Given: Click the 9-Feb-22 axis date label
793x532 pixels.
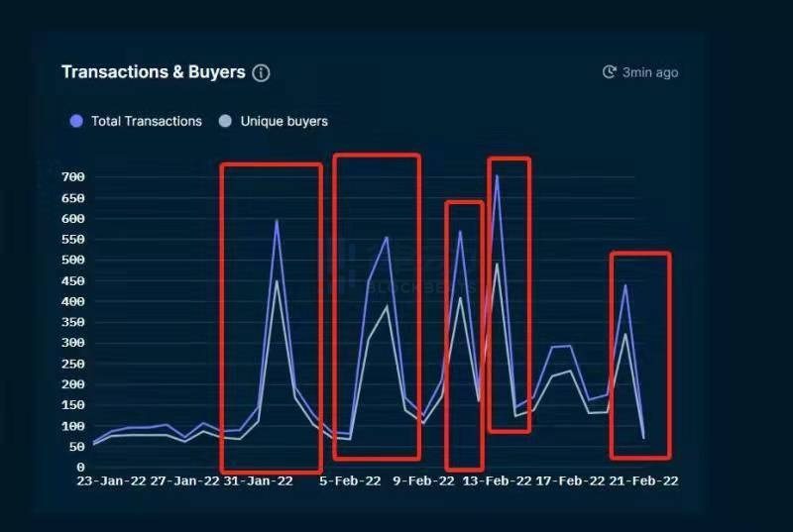Looking at the screenshot, I should coord(424,480).
